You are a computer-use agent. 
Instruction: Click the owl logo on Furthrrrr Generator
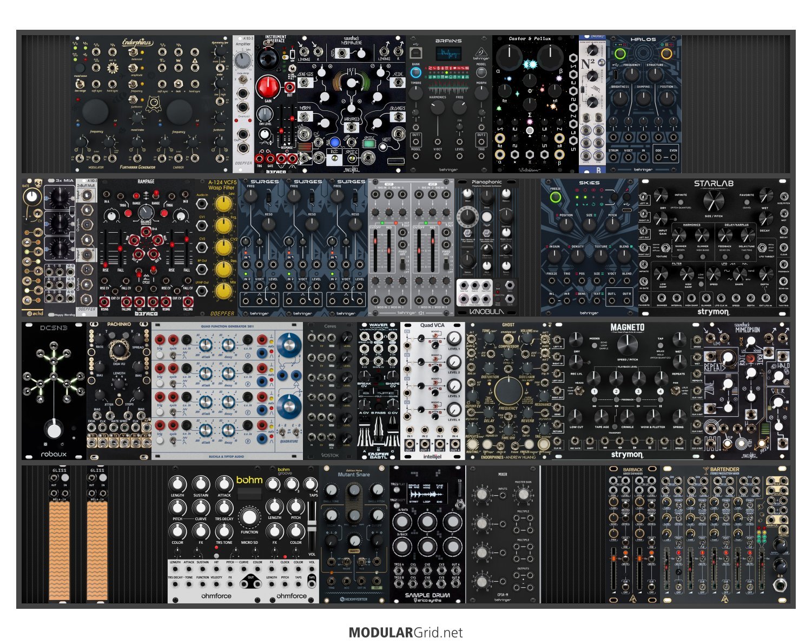(153, 103)
